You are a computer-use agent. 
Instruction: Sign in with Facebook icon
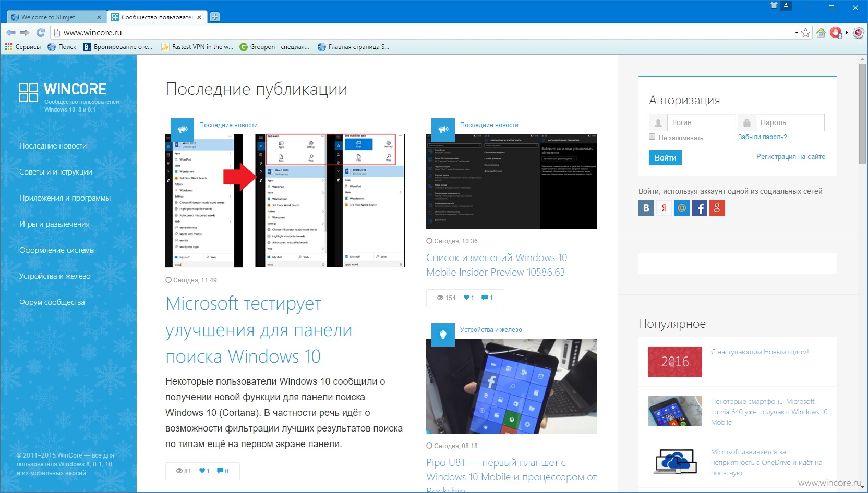(700, 208)
